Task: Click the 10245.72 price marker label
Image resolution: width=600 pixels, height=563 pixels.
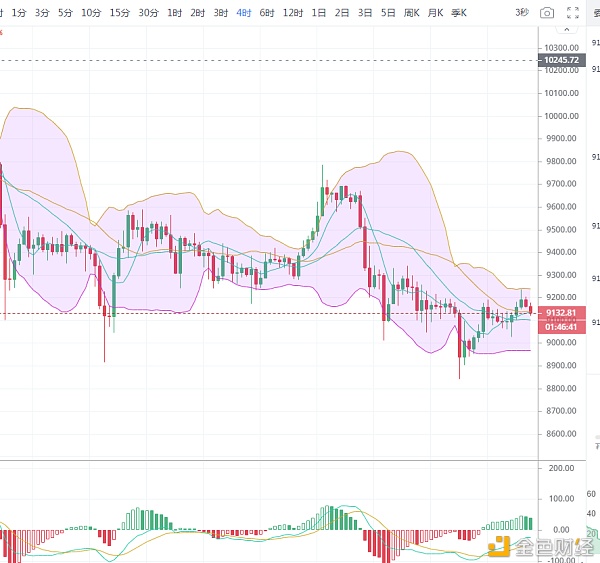Action: click(x=562, y=60)
